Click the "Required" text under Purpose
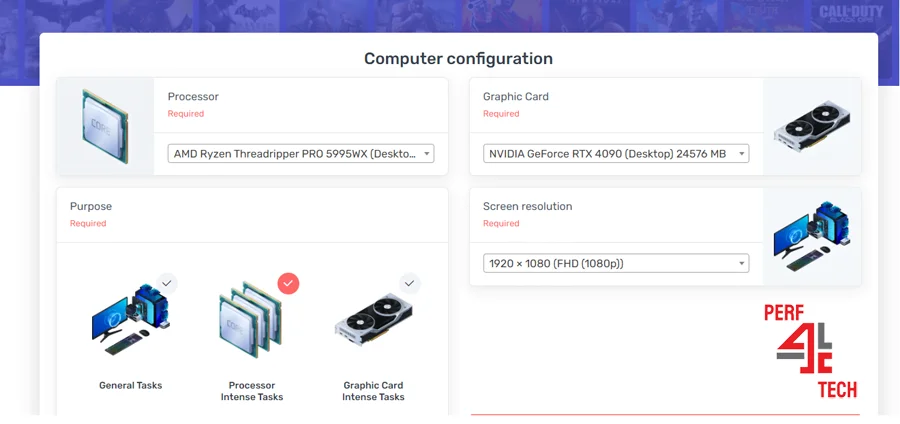900x424 pixels. pyautogui.click(x=88, y=223)
